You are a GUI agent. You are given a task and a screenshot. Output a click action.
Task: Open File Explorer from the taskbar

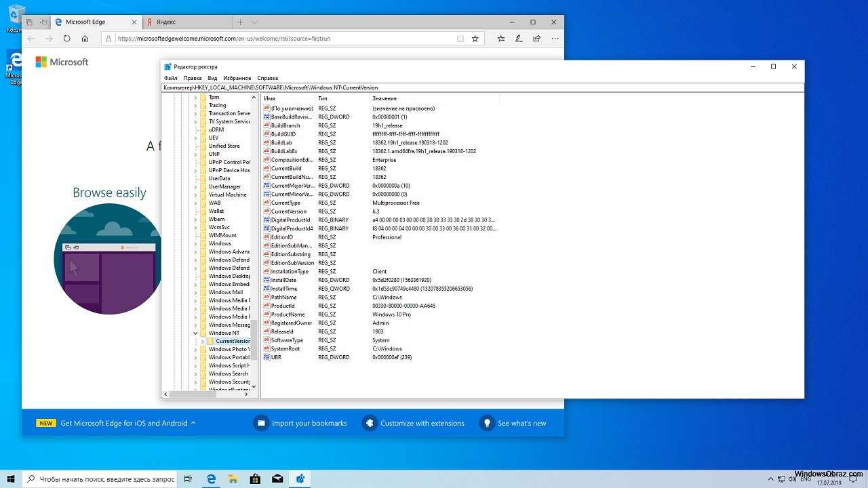(x=233, y=479)
